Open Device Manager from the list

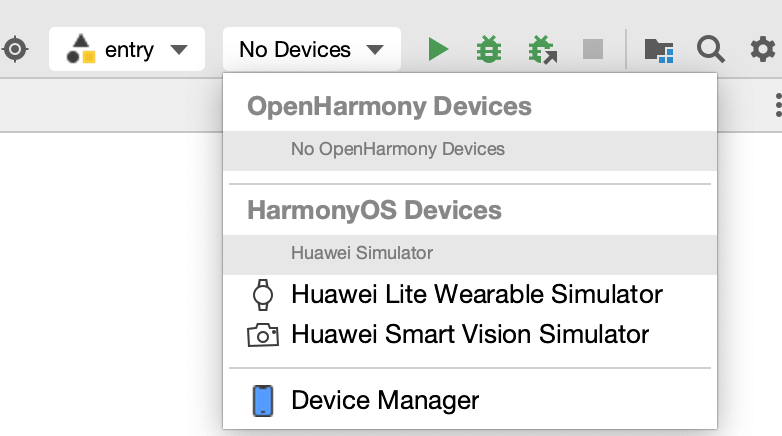tap(470, 401)
